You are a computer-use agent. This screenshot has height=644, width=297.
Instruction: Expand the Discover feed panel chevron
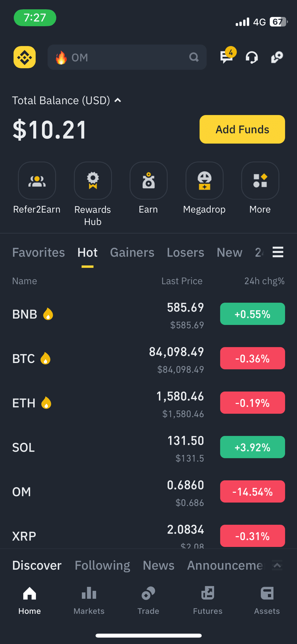277,565
